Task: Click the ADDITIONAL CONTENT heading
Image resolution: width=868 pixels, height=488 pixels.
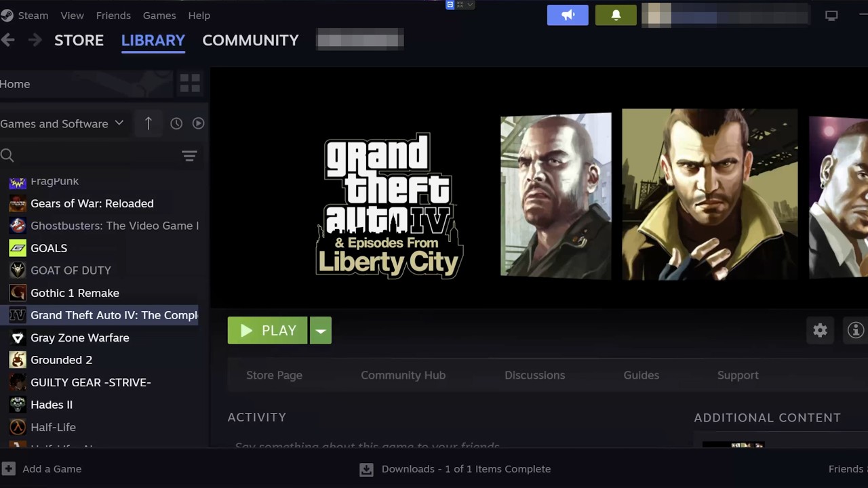Action: click(767, 418)
